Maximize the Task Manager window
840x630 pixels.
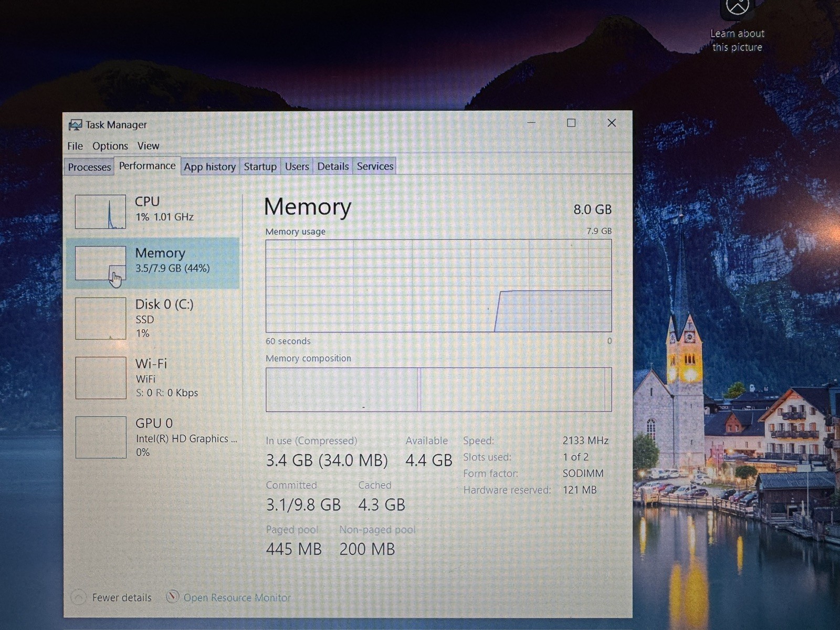pos(571,123)
